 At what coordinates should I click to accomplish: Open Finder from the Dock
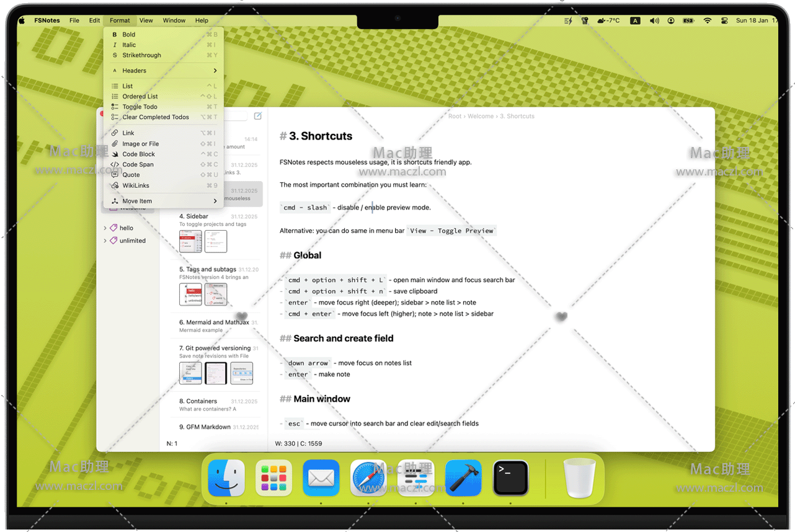pyautogui.click(x=226, y=478)
